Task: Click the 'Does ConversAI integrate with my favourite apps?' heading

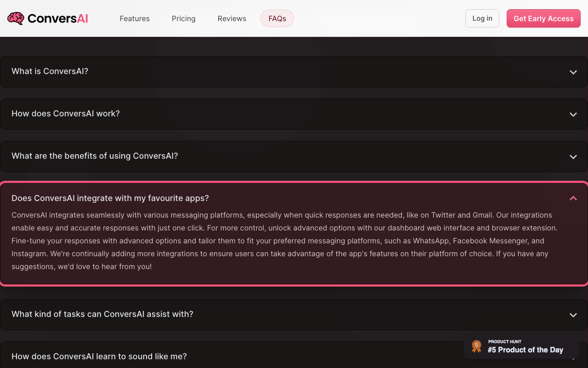Action: pyautogui.click(x=110, y=198)
